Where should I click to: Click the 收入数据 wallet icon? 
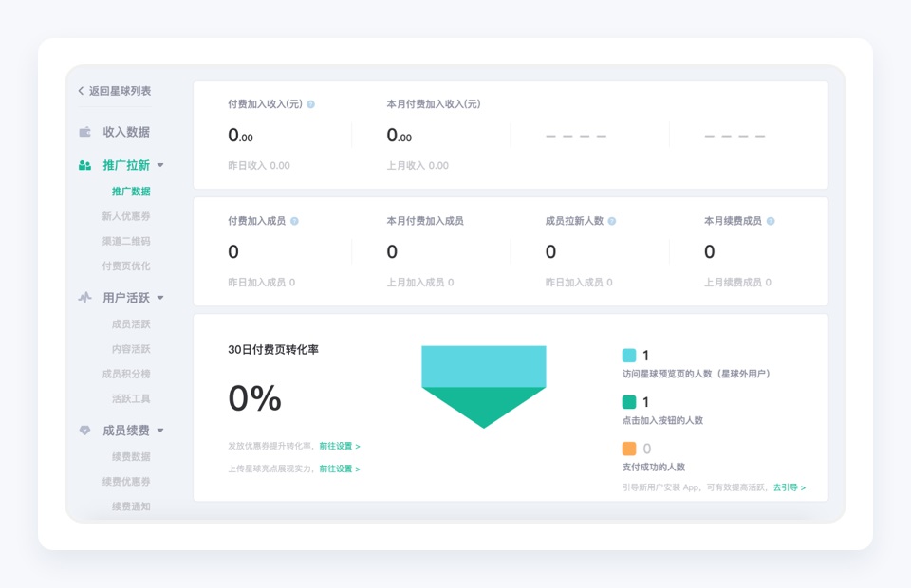pos(84,133)
